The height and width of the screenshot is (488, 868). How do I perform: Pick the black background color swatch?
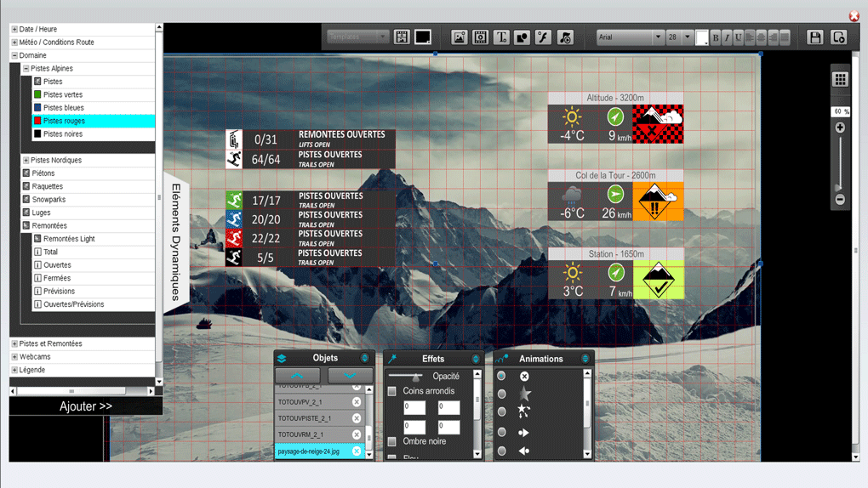pyautogui.click(x=423, y=37)
